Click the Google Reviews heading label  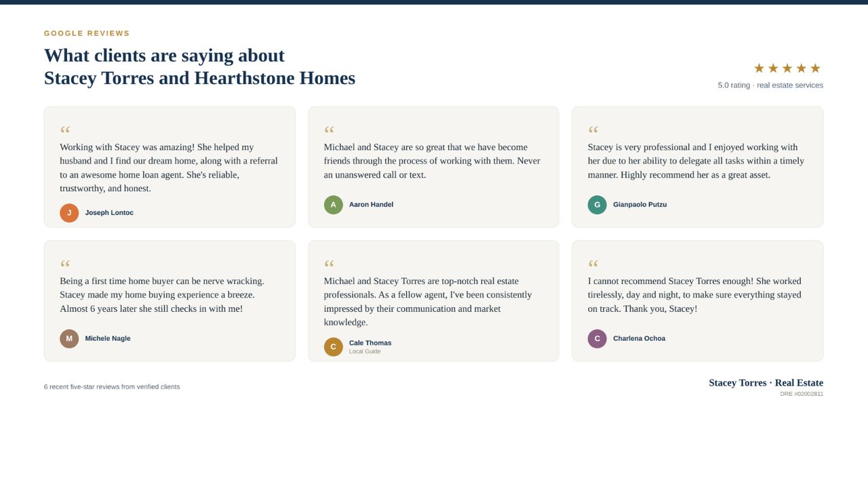(87, 33)
